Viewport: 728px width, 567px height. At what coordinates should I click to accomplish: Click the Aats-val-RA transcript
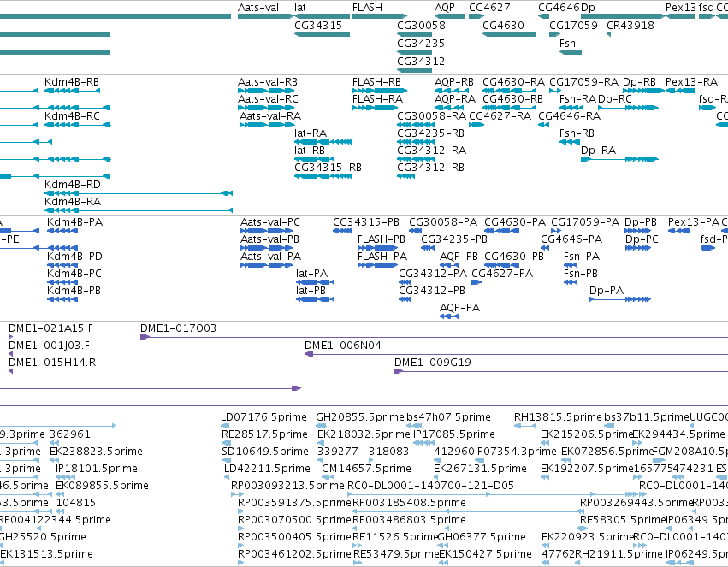(x=267, y=124)
